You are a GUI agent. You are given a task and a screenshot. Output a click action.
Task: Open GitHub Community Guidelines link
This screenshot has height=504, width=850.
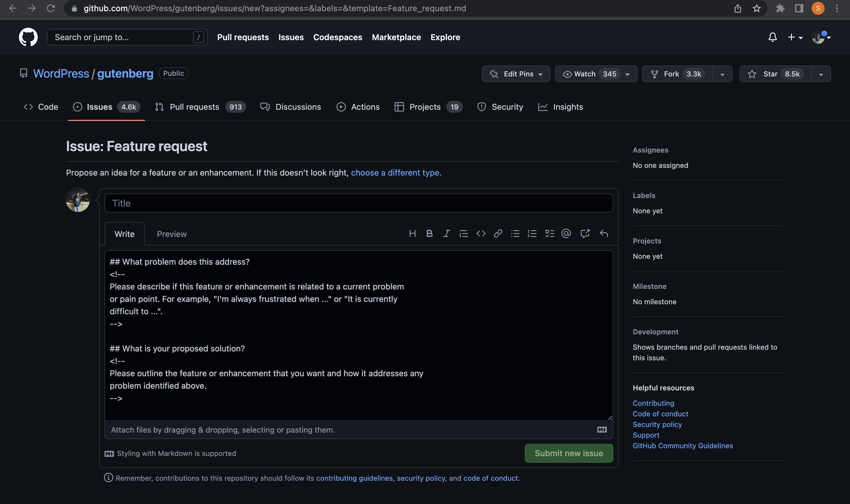point(683,446)
